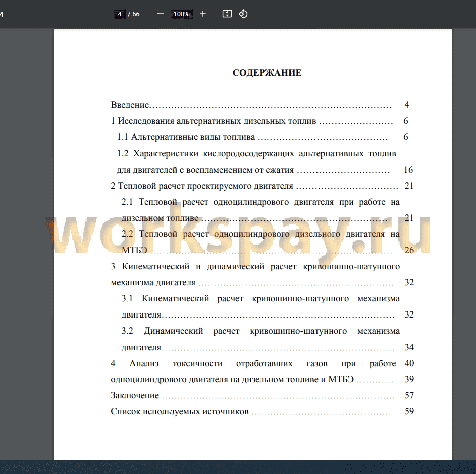The height and width of the screenshot is (474, 476).
Task: Click the '3.1 Кинематический расчет' line
Action: (x=261, y=298)
